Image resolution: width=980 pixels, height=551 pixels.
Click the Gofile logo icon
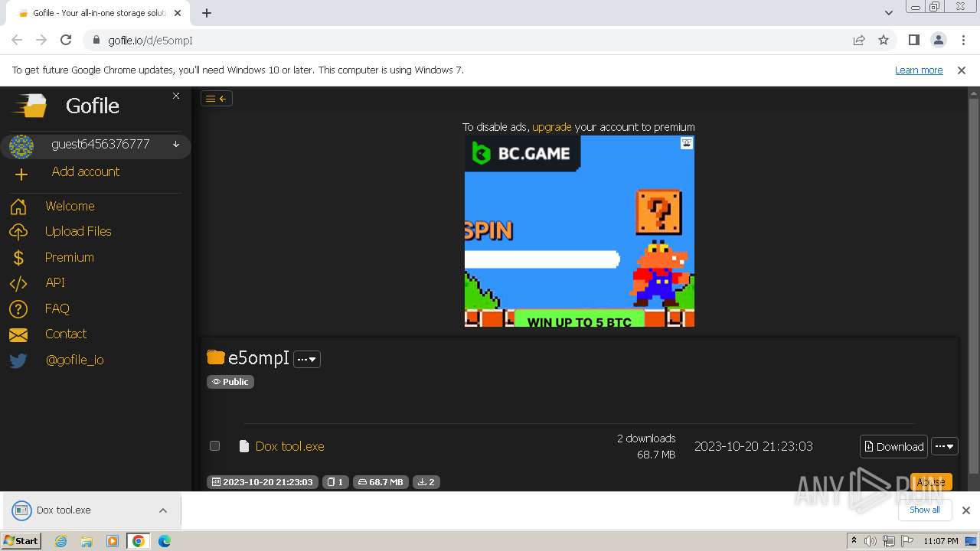coord(29,106)
